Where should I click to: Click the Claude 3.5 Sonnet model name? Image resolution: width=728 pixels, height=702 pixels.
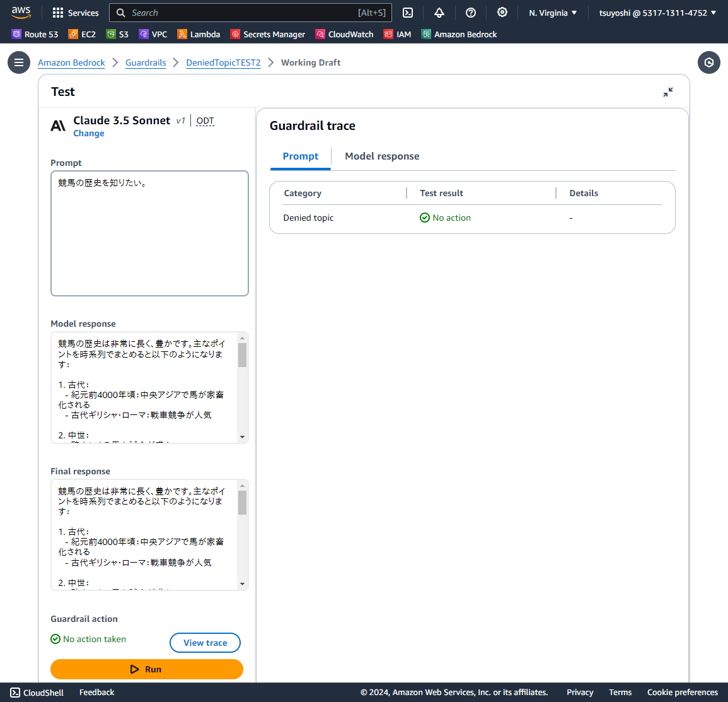(x=122, y=120)
